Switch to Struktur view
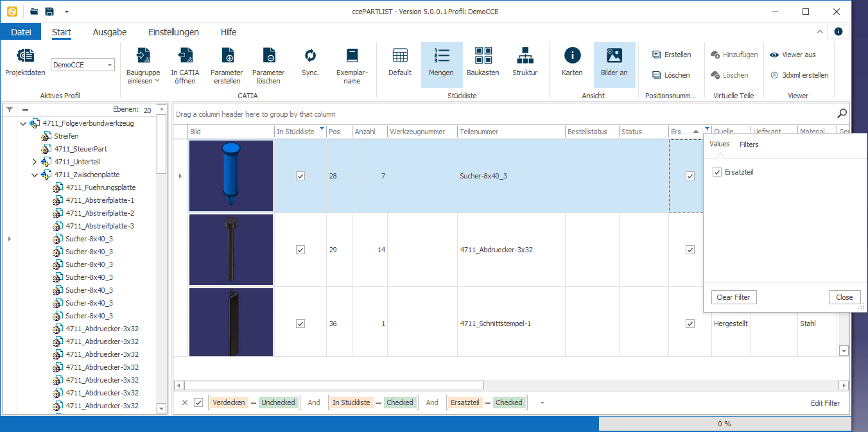The height and width of the screenshot is (432, 868). coord(525,56)
